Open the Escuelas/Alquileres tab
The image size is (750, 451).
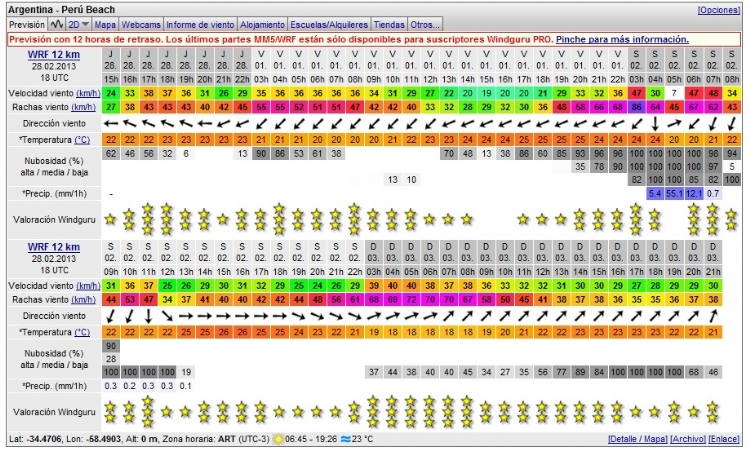pyautogui.click(x=329, y=24)
